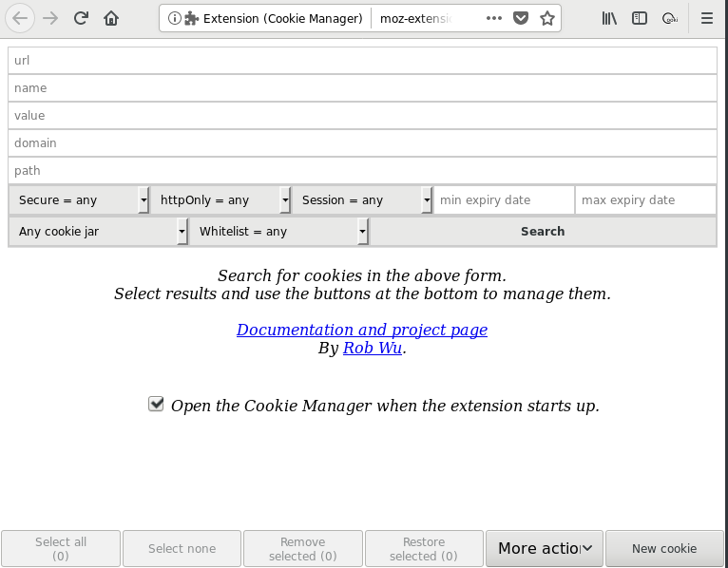Bookmark this page with star icon

tap(547, 19)
